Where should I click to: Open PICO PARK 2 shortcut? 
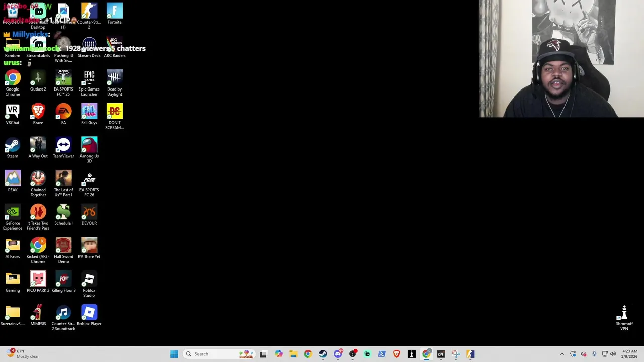click(38, 282)
